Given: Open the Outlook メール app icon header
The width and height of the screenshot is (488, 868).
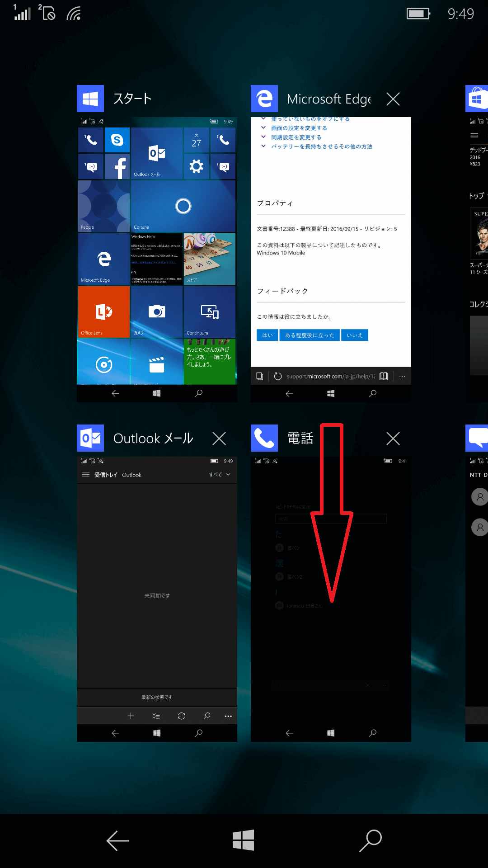Looking at the screenshot, I should click(90, 438).
